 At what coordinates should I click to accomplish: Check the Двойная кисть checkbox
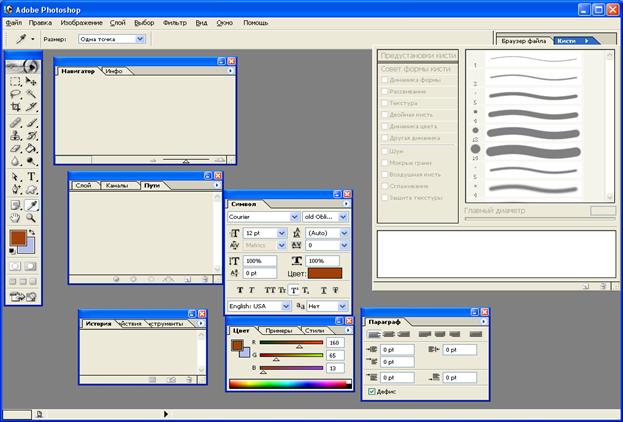pos(385,114)
